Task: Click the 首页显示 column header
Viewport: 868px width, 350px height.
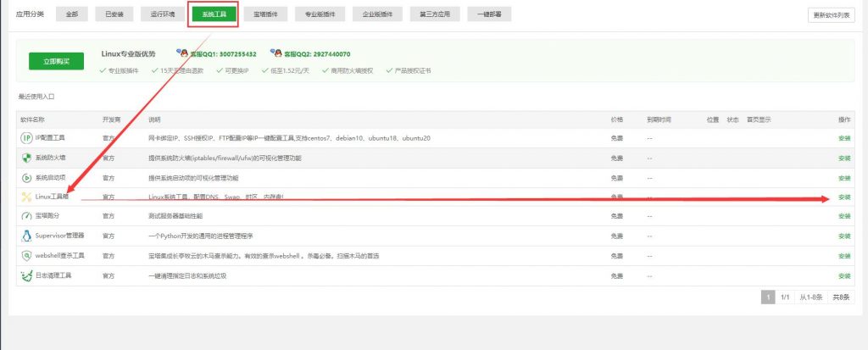Action: (759, 119)
